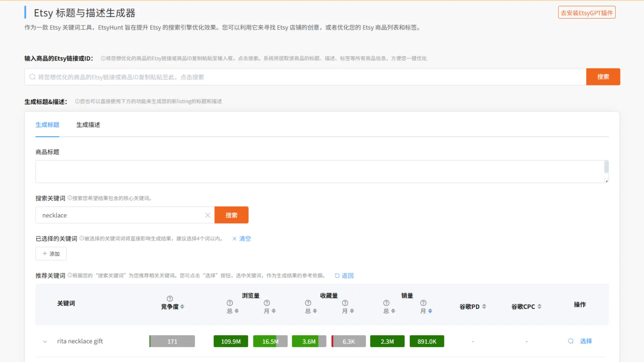Sort by 销量 月 column
This screenshot has height=362, width=644.
(430, 311)
